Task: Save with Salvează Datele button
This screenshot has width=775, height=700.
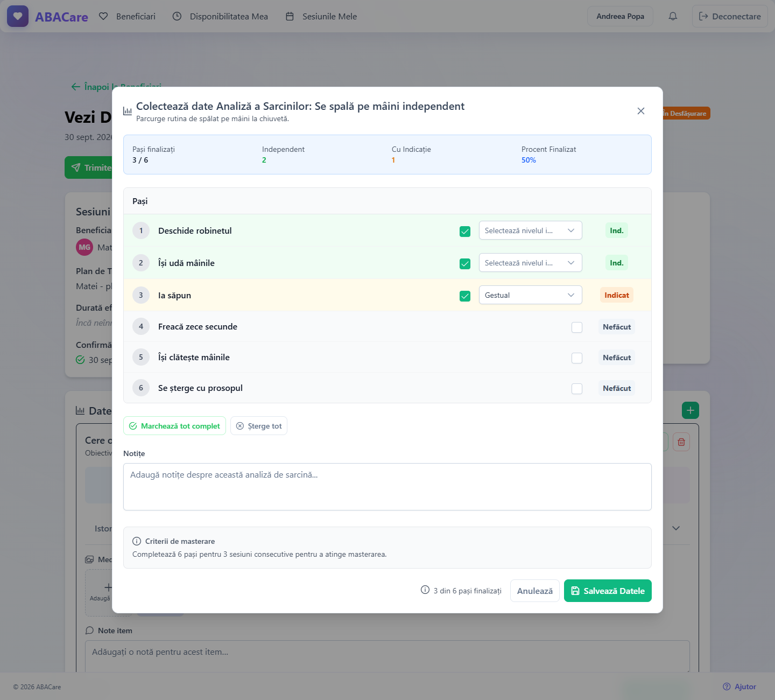Action: 608,591
